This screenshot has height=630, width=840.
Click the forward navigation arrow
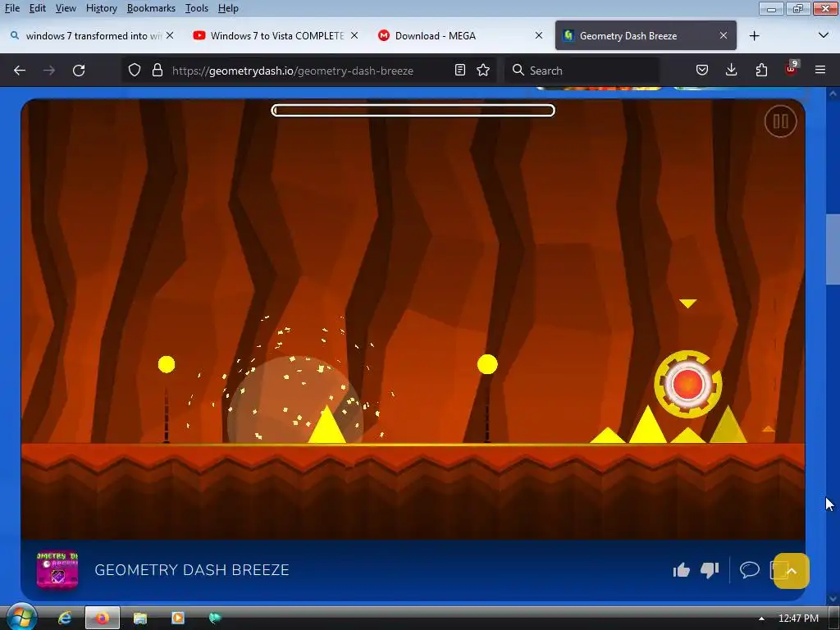pyautogui.click(x=49, y=71)
